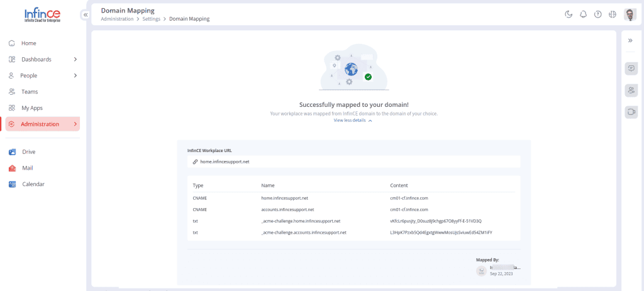Image resolution: width=644 pixels, height=291 pixels.
Task: Expand Administration submenu arrow
Action: click(x=75, y=124)
